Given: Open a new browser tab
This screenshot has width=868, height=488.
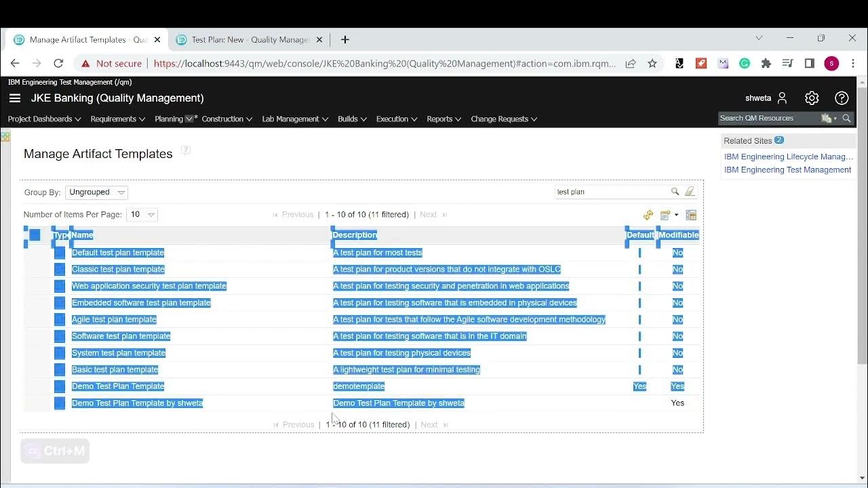Looking at the screenshot, I should coord(345,39).
